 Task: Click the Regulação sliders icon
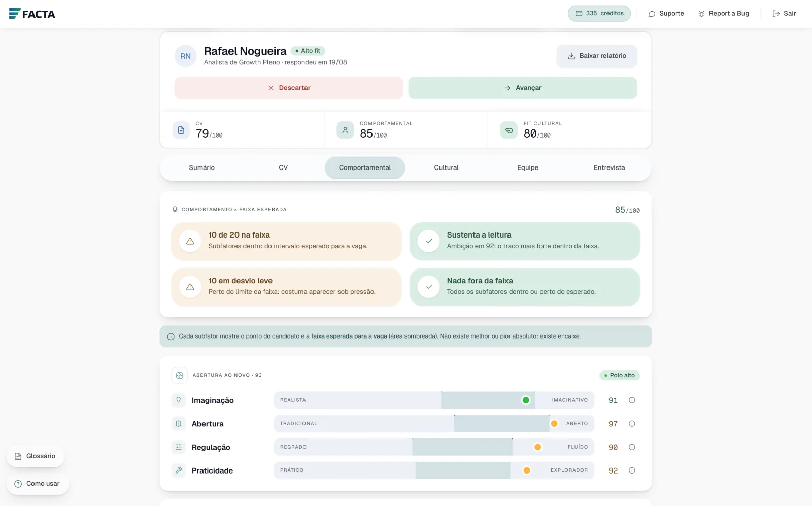(x=179, y=447)
